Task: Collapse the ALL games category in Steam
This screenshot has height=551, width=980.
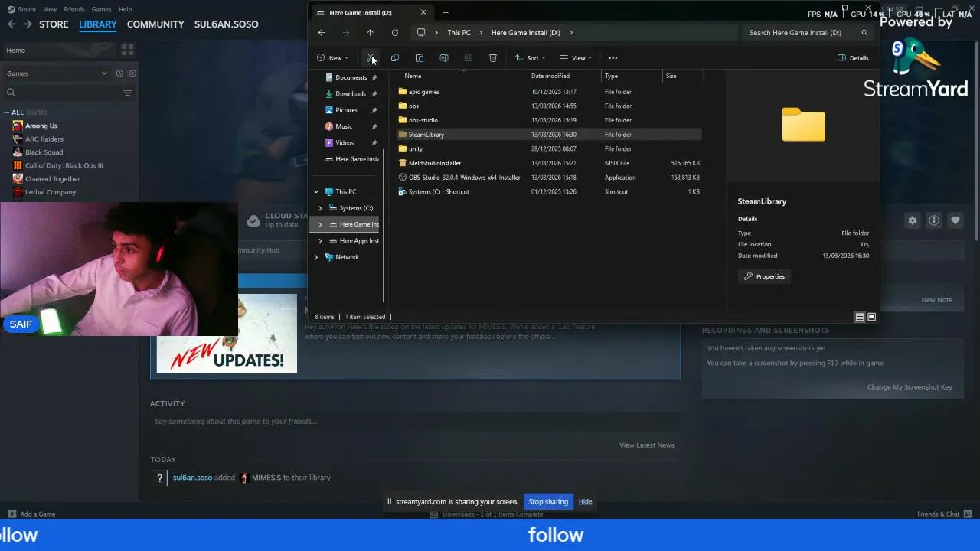Action: pyautogui.click(x=7, y=112)
